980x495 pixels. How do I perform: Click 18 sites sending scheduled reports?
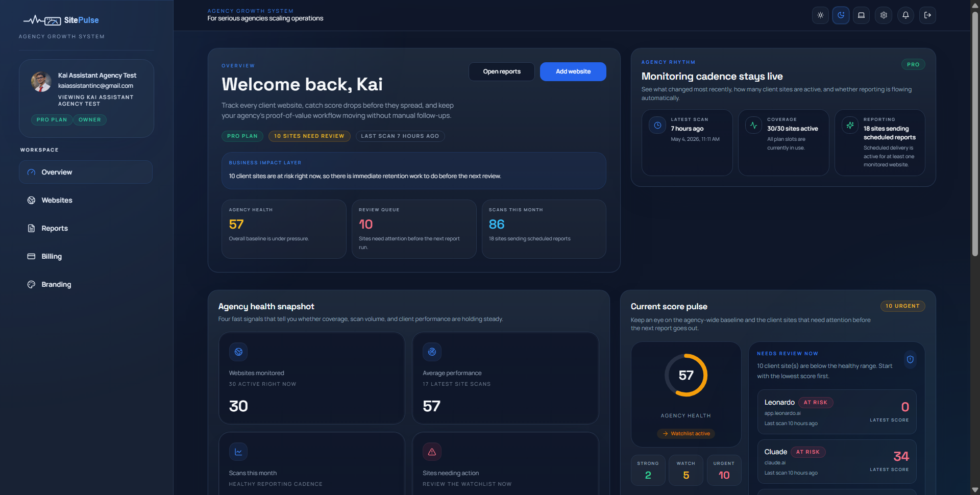click(x=889, y=133)
